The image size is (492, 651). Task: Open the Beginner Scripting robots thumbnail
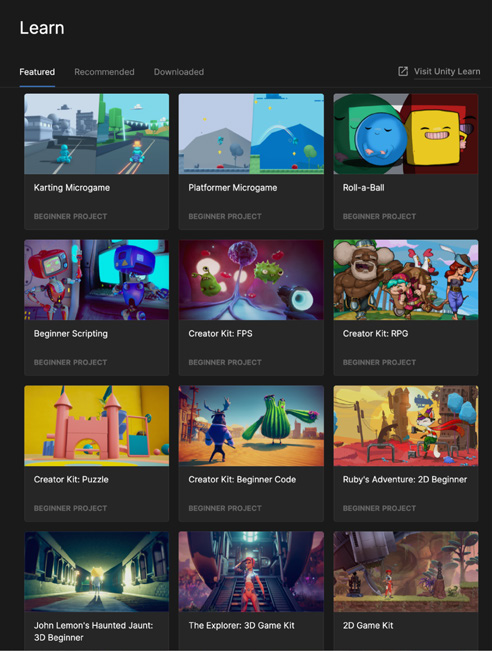[x=96, y=280]
